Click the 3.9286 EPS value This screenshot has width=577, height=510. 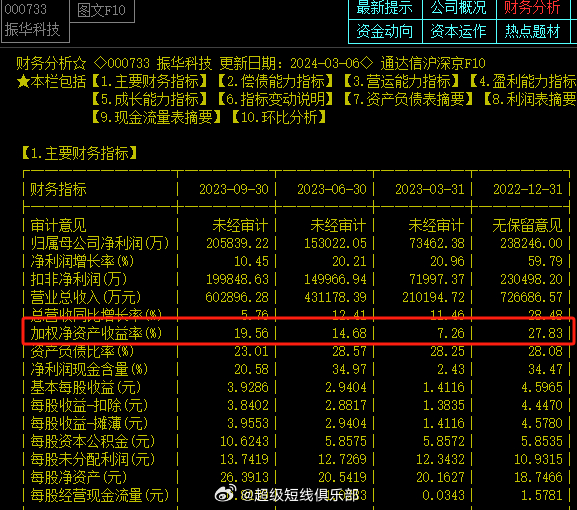[248, 387]
